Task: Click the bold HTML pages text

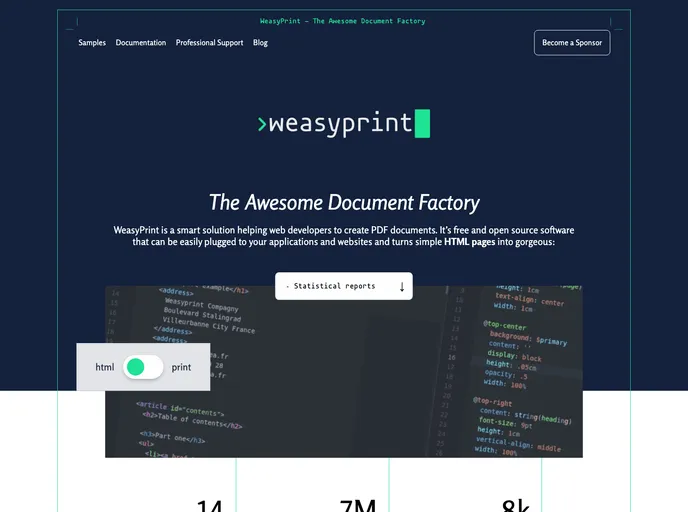Action: (x=469, y=242)
